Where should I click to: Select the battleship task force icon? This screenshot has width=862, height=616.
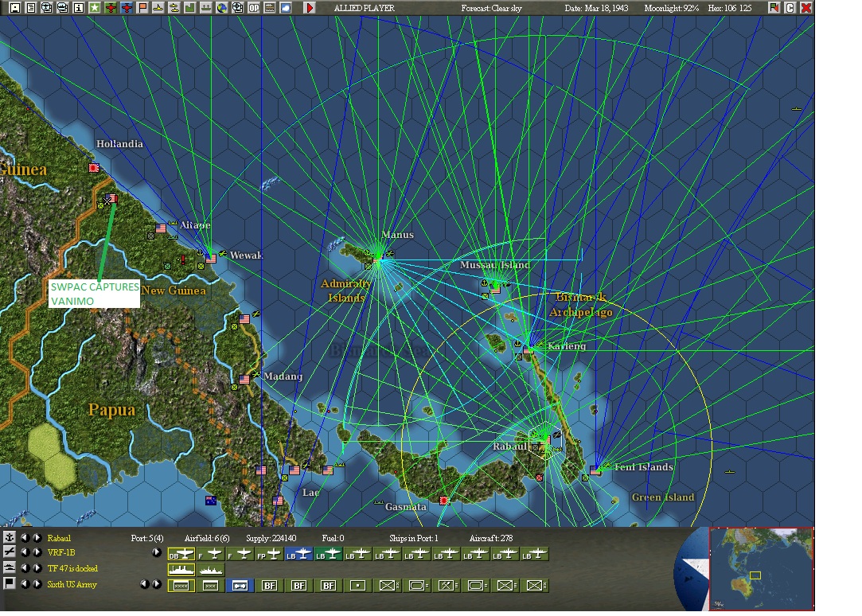pyautogui.click(x=181, y=570)
